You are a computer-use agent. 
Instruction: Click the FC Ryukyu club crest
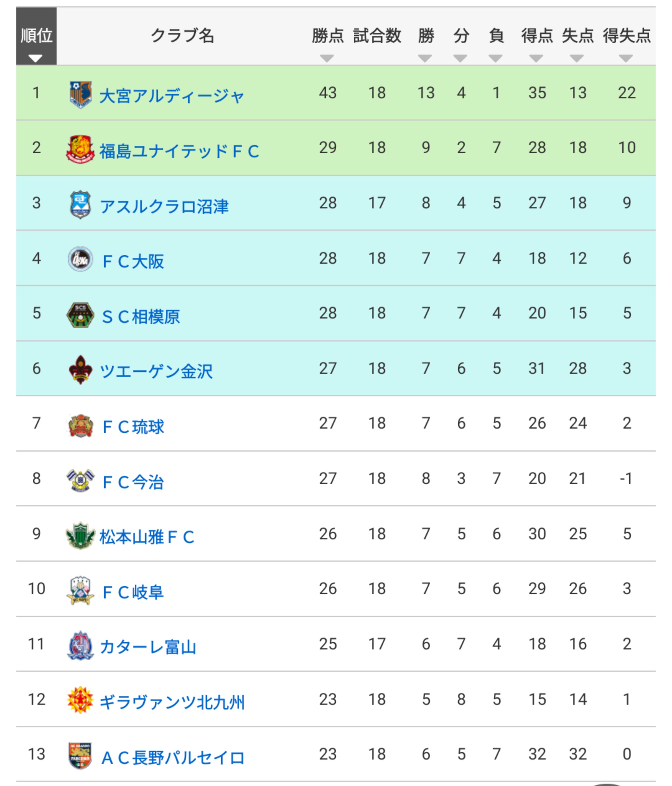80,425
